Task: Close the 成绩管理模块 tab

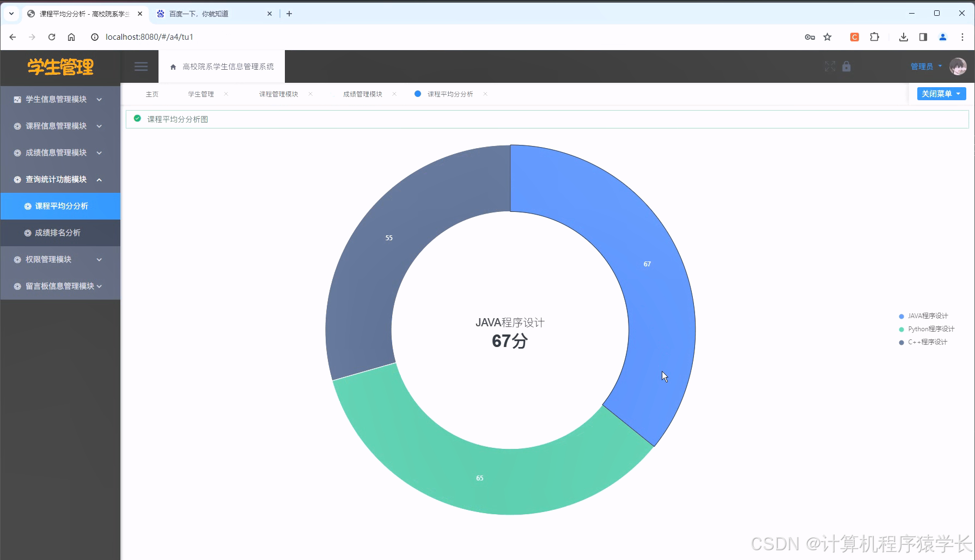Action: point(394,94)
